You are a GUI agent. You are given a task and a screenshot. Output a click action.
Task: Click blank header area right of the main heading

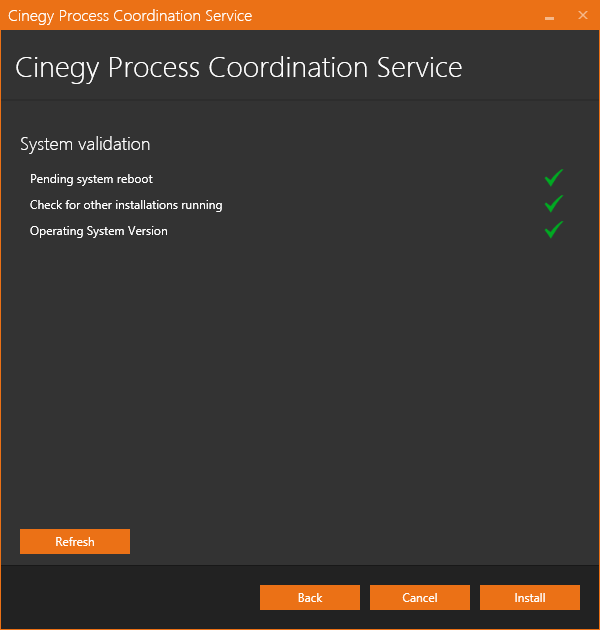pos(530,66)
